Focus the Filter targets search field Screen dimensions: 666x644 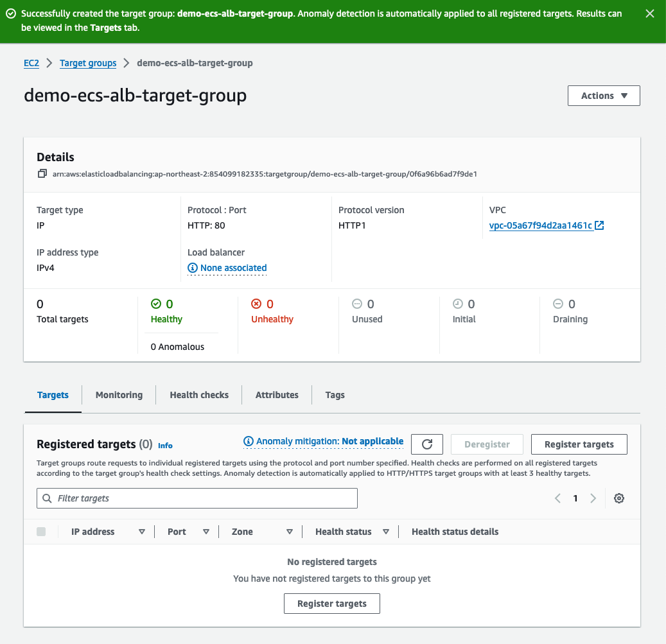(197, 498)
